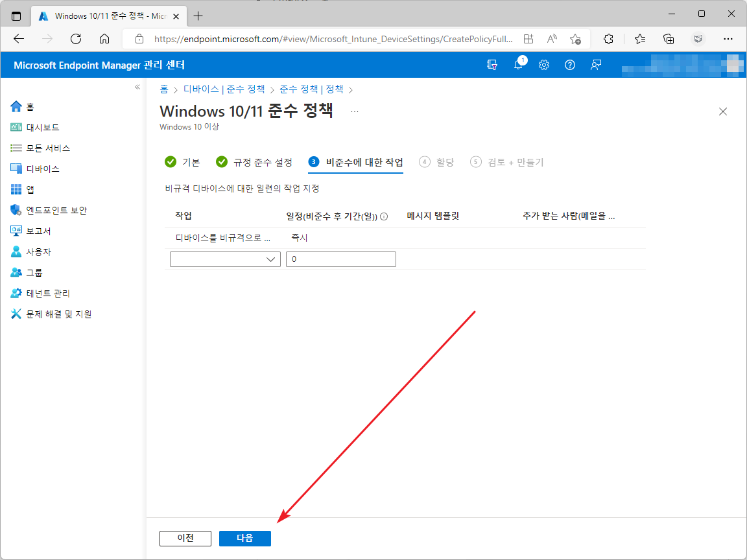Open the directory filter icon in the portal header
The width and height of the screenshot is (747, 560).
(x=492, y=65)
